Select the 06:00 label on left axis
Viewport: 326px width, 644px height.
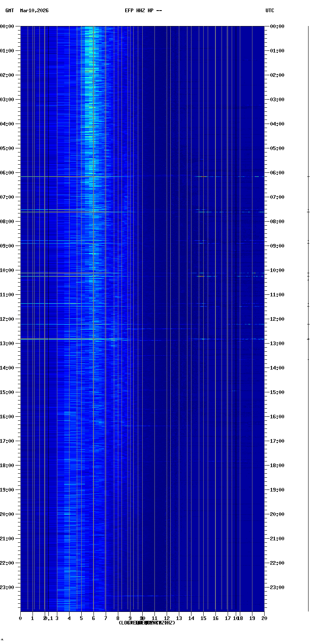pos(8,173)
